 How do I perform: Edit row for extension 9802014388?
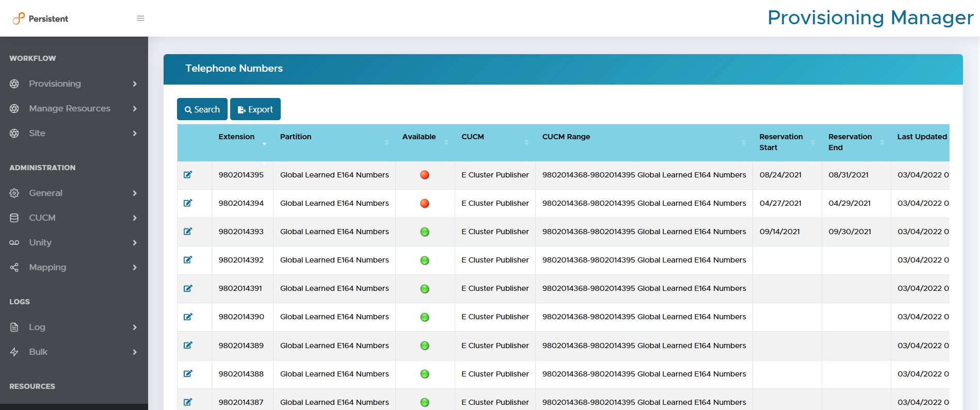[x=188, y=374]
